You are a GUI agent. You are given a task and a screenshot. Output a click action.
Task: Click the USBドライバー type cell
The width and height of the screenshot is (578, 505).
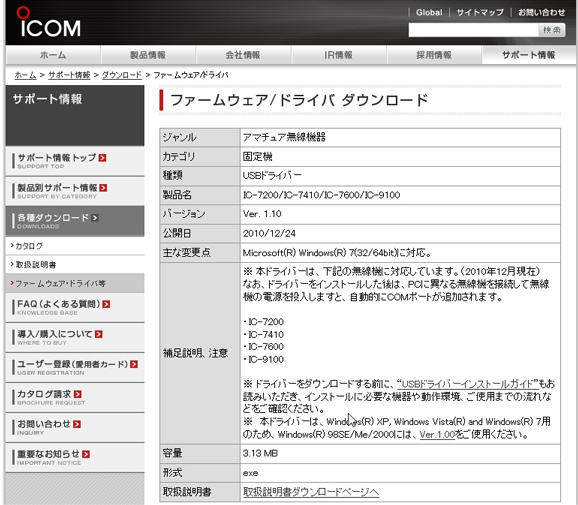pyautogui.click(x=400, y=175)
